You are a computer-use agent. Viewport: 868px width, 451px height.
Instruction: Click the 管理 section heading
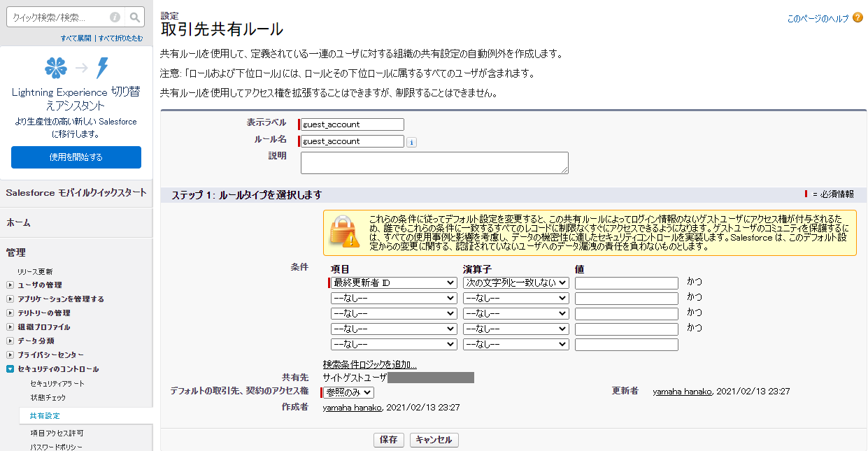(15, 252)
